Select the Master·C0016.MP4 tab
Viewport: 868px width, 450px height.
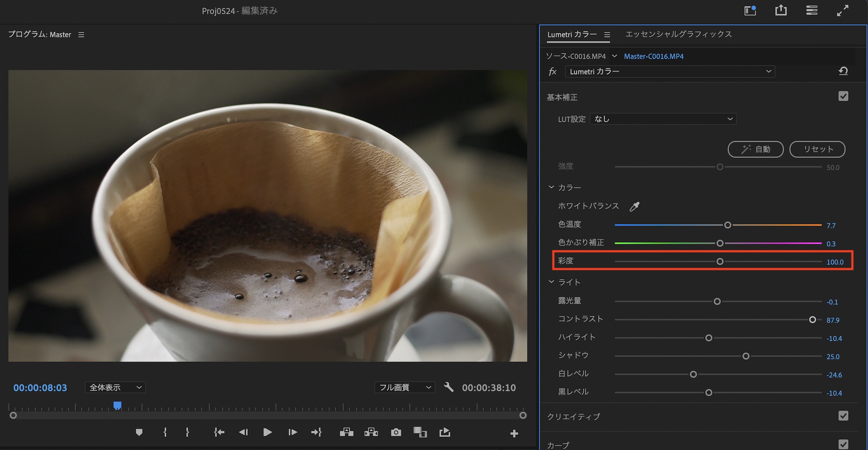click(654, 56)
